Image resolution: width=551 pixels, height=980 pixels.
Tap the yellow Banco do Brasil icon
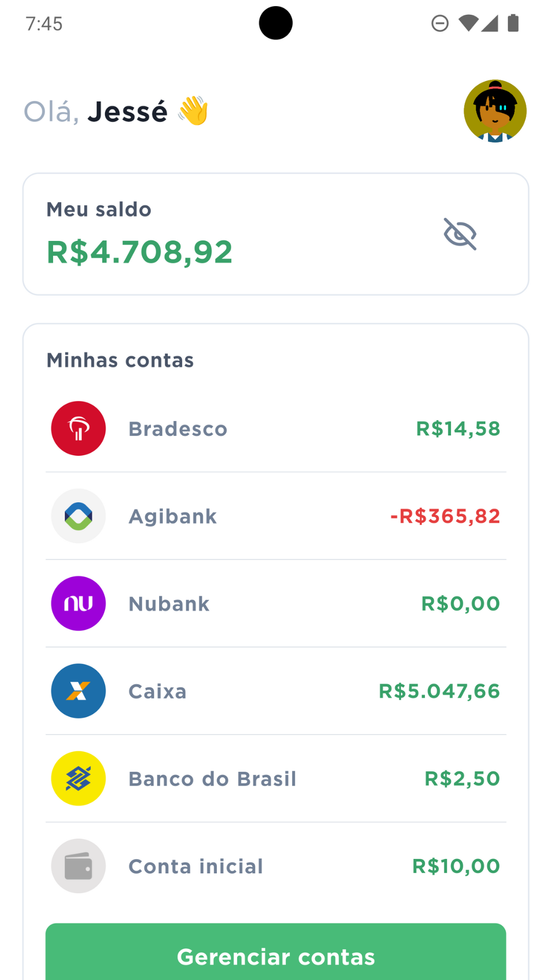[x=78, y=778]
